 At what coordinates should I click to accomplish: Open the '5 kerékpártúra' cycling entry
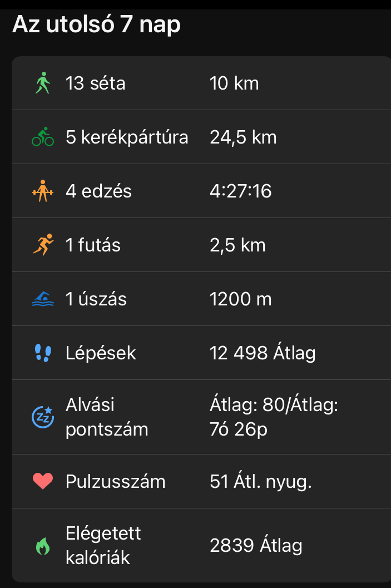127,137
